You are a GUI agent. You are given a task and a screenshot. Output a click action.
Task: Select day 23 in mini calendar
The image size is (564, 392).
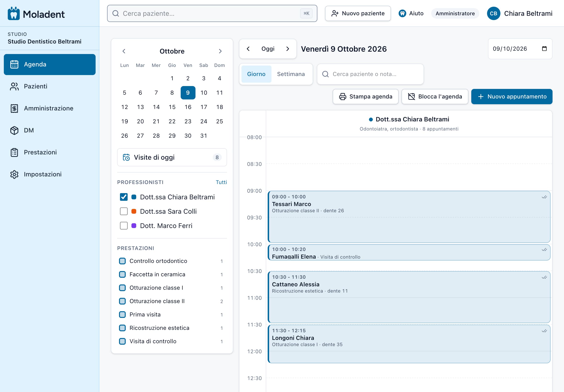pos(188,121)
